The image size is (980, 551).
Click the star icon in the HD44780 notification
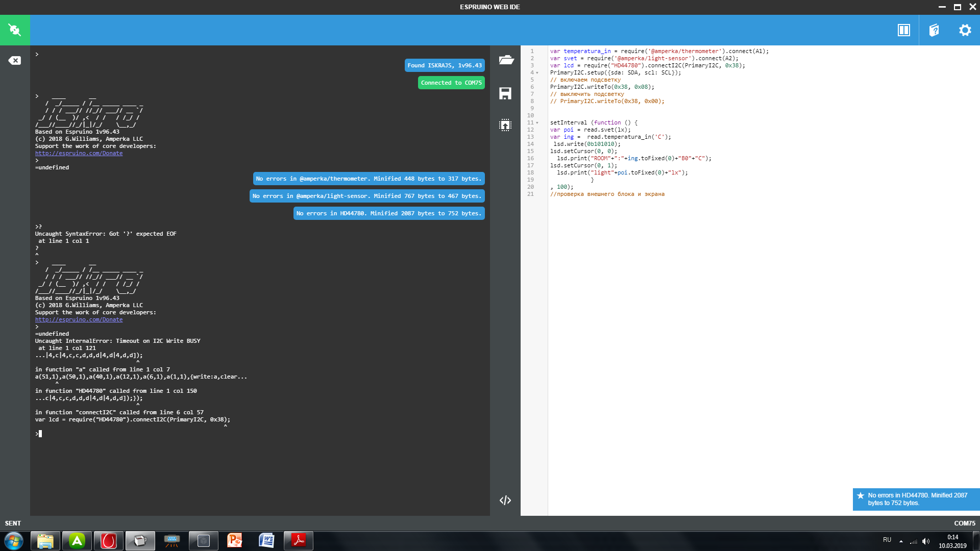point(861,495)
